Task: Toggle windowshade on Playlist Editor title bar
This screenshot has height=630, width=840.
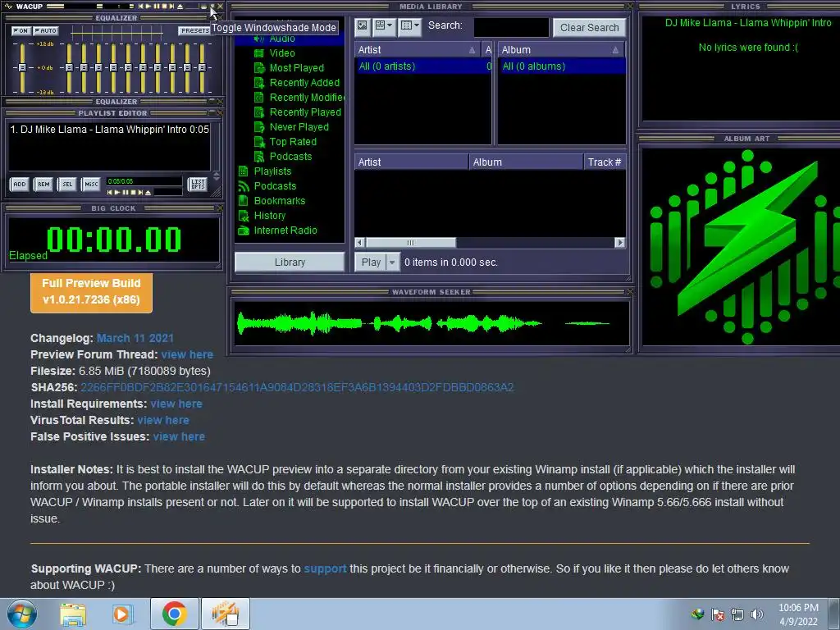Action: (212, 112)
